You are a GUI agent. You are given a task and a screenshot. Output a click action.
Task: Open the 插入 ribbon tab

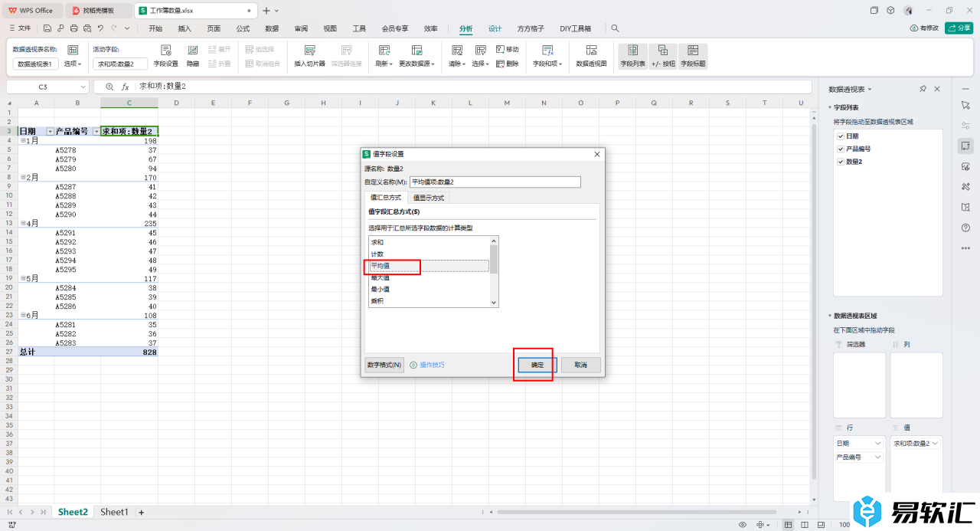(x=185, y=28)
